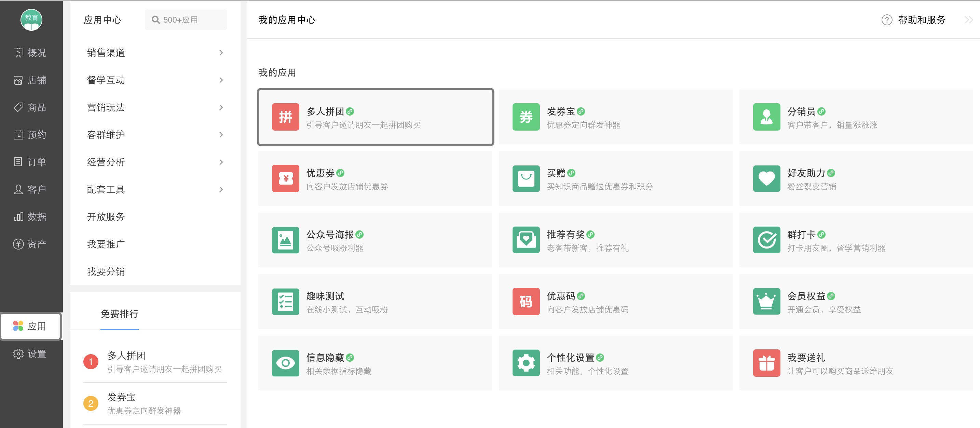Open the 分销员 person icon
Screen dimensions: 980x428
pyautogui.click(x=766, y=117)
